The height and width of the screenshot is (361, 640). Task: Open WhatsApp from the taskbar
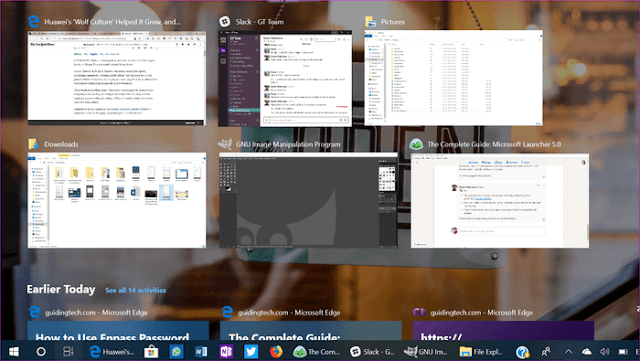176,351
